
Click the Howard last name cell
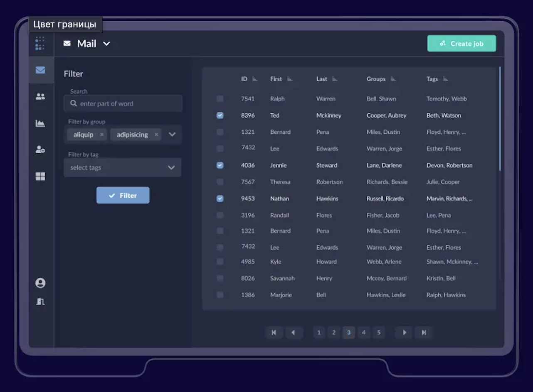[326, 262]
